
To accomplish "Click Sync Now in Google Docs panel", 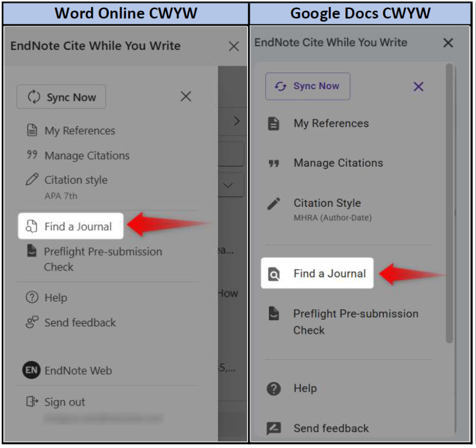I will pyautogui.click(x=307, y=86).
